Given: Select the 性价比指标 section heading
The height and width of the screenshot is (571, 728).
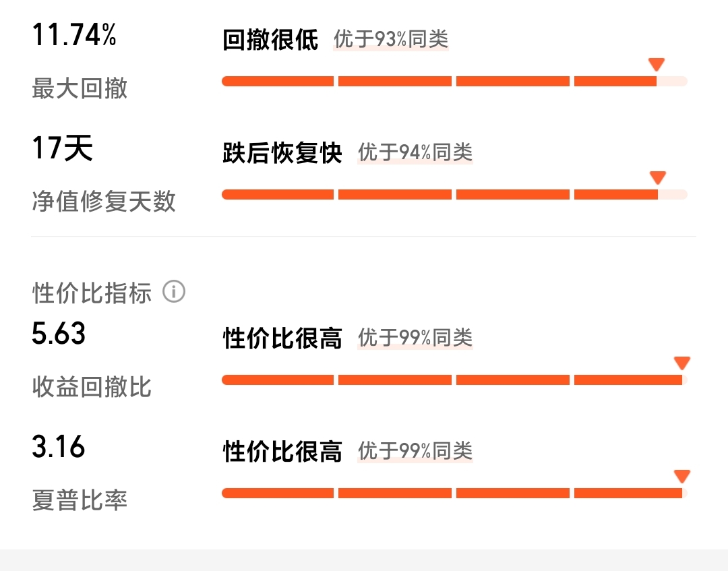Looking at the screenshot, I should click(92, 293).
